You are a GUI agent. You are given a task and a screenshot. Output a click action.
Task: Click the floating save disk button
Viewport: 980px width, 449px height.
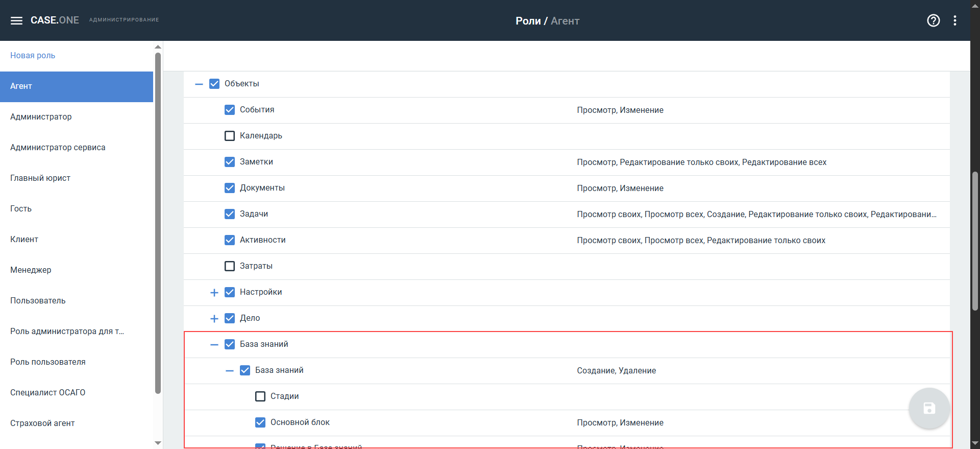pyautogui.click(x=928, y=409)
